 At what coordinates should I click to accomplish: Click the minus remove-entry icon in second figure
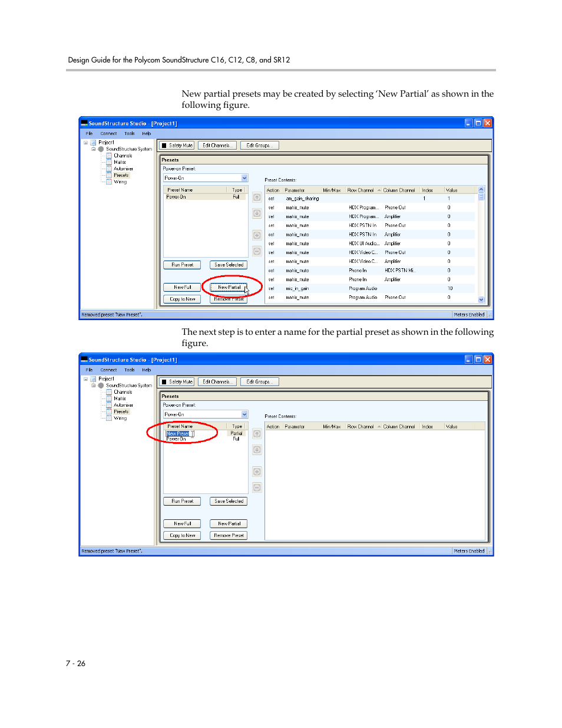coord(257,487)
